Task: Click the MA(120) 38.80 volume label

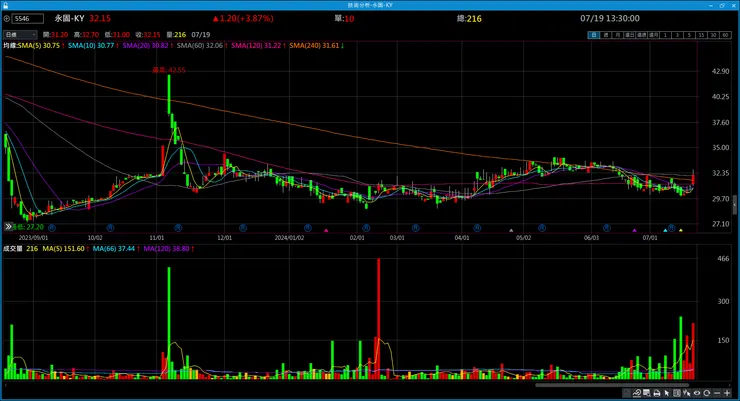Action: coord(166,249)
